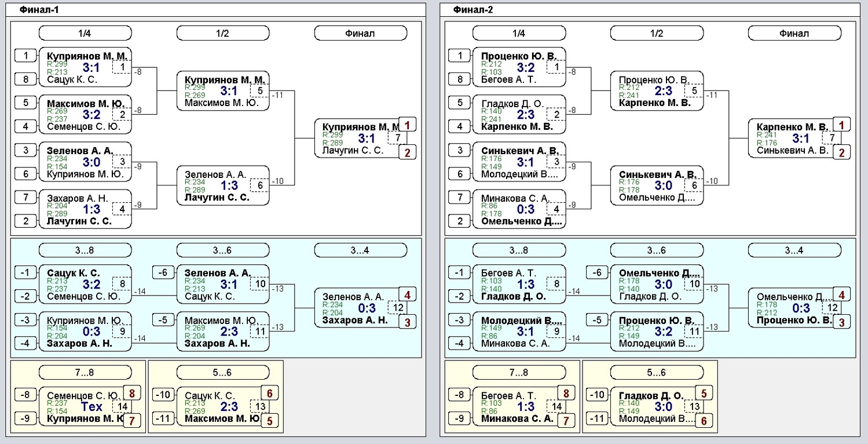Click Лачугин С. С. name in Финал-1 final

pyautogui.click(x=353, y=150)
